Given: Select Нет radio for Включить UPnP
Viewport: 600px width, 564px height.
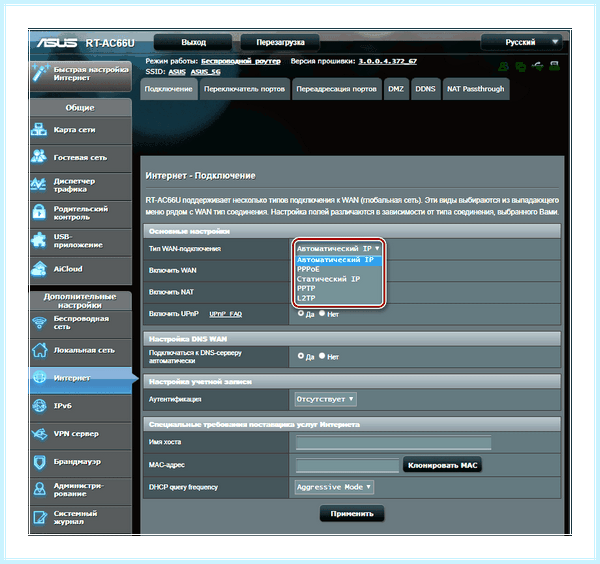Looking at the screenshot, I should pyautogui.click(x=322, y=313).
